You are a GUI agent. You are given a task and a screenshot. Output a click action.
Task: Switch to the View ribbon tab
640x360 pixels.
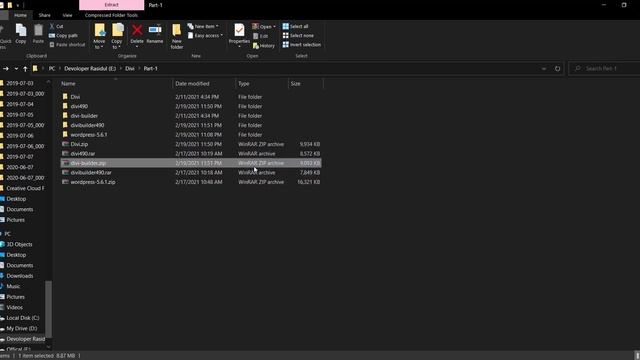(x=67, y=15)
